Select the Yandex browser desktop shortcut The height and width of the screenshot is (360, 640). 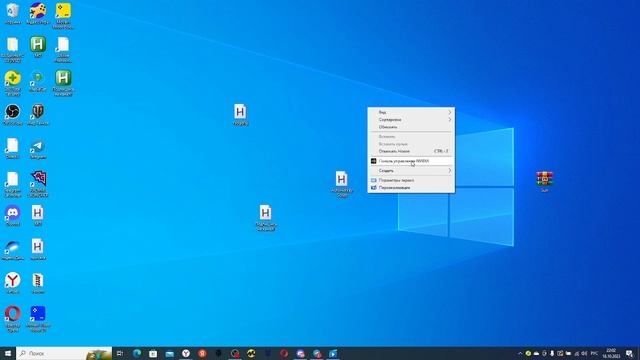(x=13, y=283)
